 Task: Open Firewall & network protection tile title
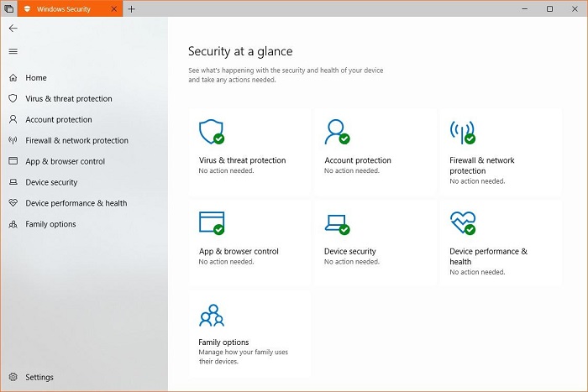[482, 165]
